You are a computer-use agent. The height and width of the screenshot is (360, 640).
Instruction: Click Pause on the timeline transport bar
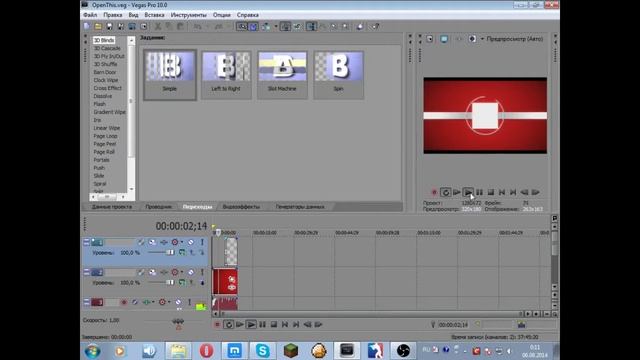[262, 324]
